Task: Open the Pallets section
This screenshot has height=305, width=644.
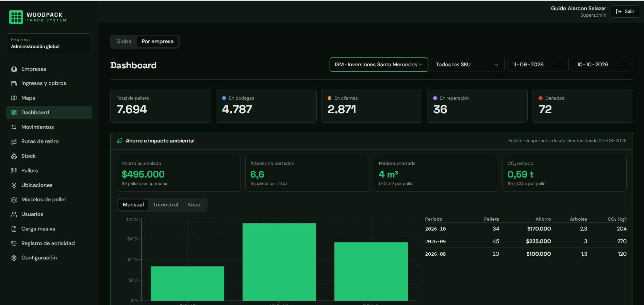Action: point(49,171)
